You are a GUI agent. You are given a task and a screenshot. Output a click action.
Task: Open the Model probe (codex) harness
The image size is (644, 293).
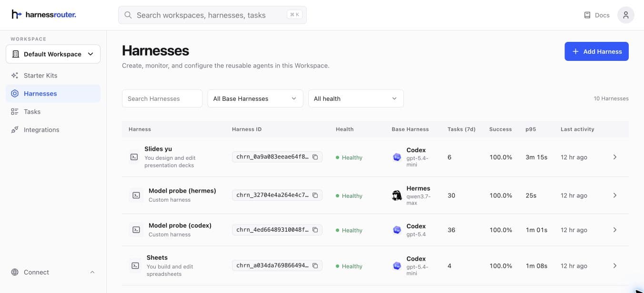[180, 225]
